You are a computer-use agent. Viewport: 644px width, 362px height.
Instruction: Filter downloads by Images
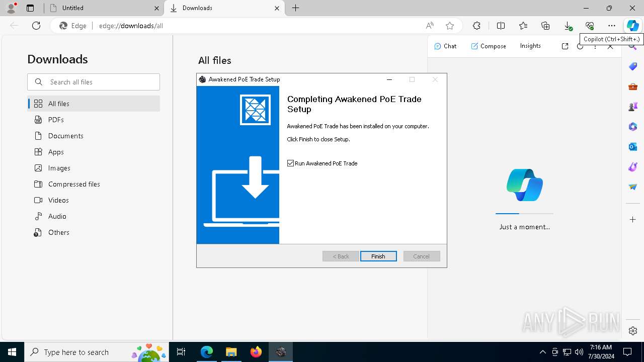94,168
